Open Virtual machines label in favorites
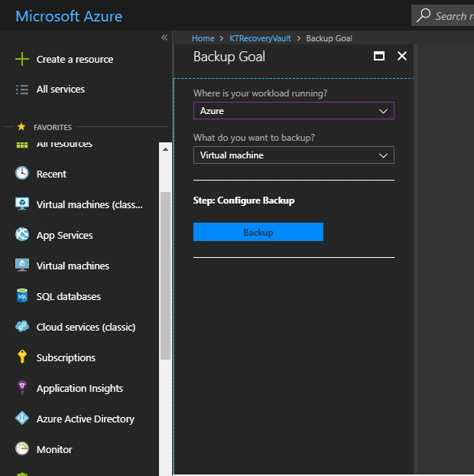Viewport: 474px width, 476px height. pos(73,266)
